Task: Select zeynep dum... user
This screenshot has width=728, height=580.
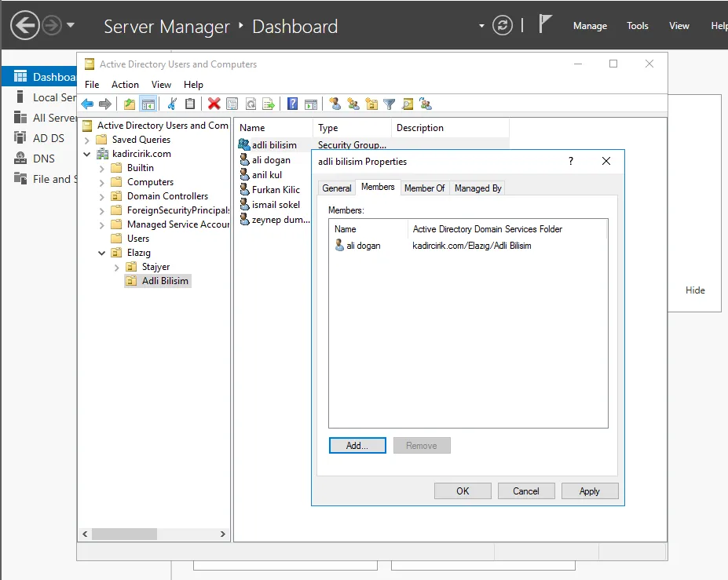Action: coord(280,220)
